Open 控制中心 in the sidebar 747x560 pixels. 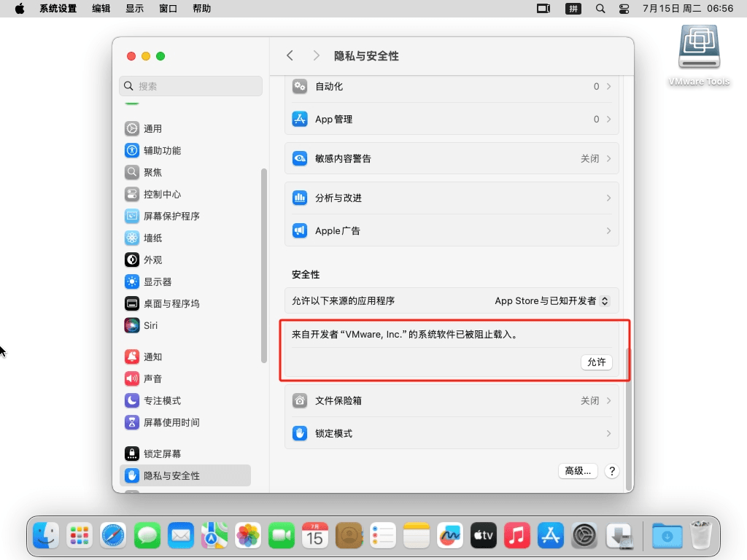(185, 194)
